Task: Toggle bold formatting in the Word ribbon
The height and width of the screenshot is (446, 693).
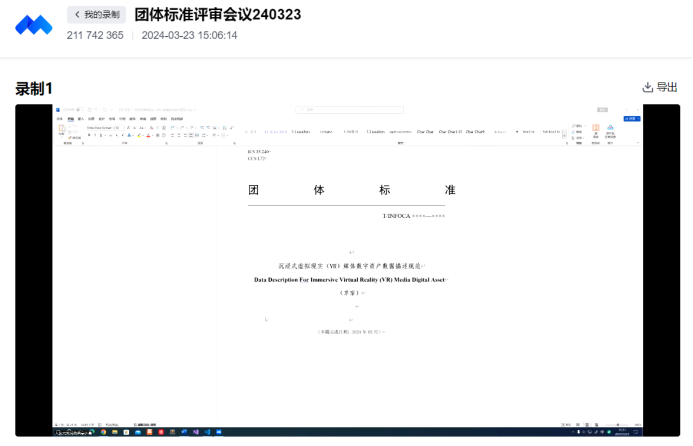Action: coord(89,136)
